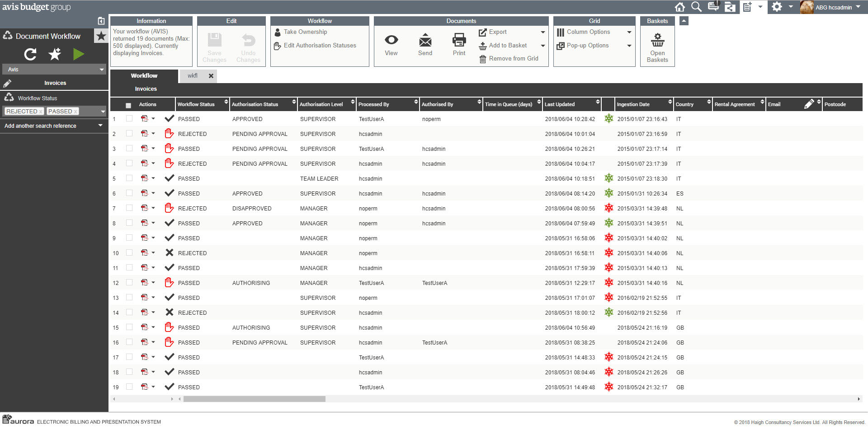Open the Export dropdown arrow

543,32
